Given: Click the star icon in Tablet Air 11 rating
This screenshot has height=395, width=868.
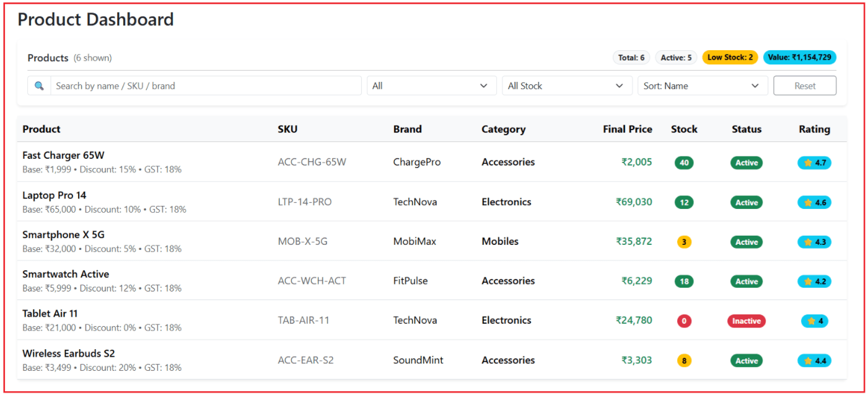Looking at the screenshot, I should point(810,321).
